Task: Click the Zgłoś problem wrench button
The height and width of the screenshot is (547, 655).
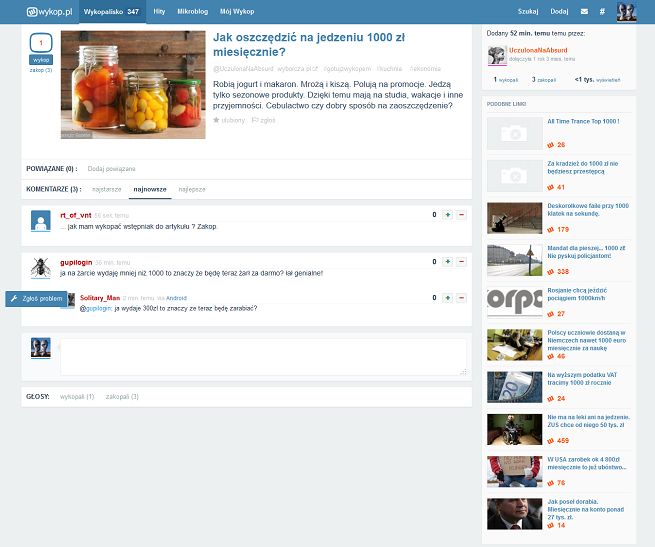Action: pos(36,299)
